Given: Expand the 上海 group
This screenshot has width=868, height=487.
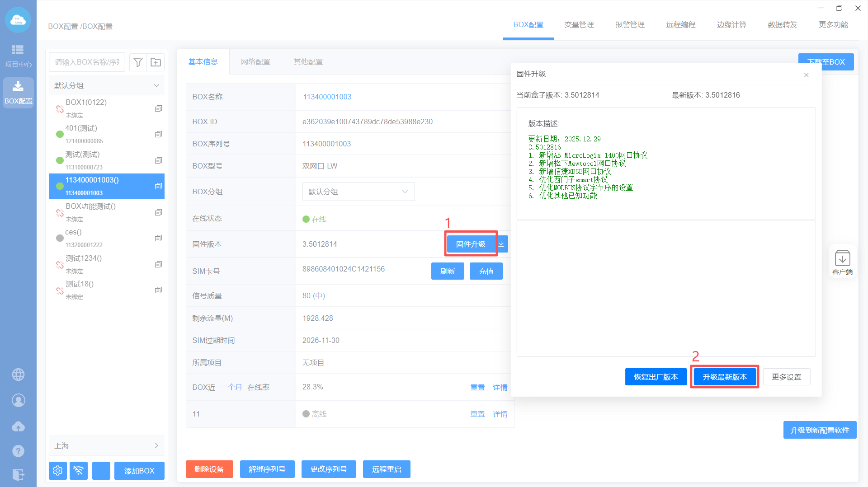Looking at the screenshot, I should 156,446.
